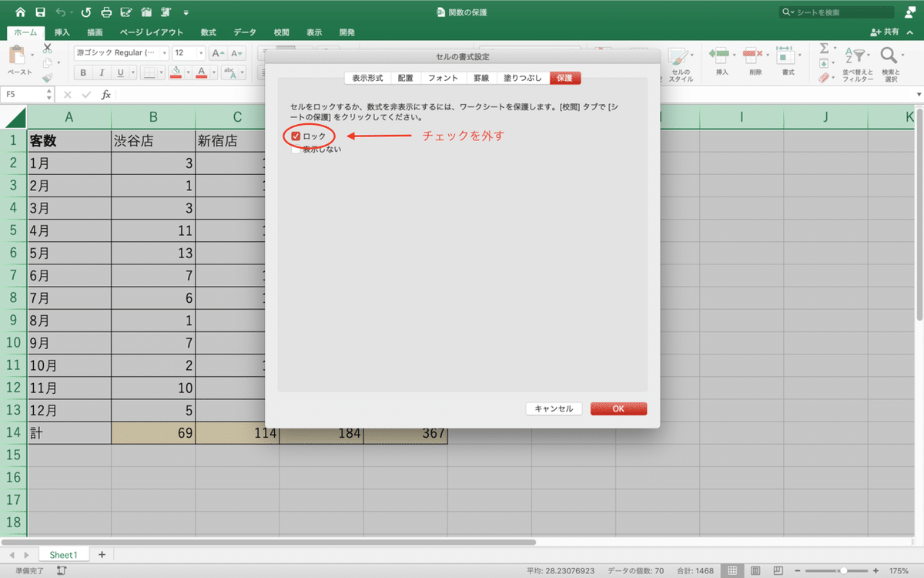The height and width of the screenshot is (578, 924).
Task: Apply italic formatting
Action: (x=102, y=72)
